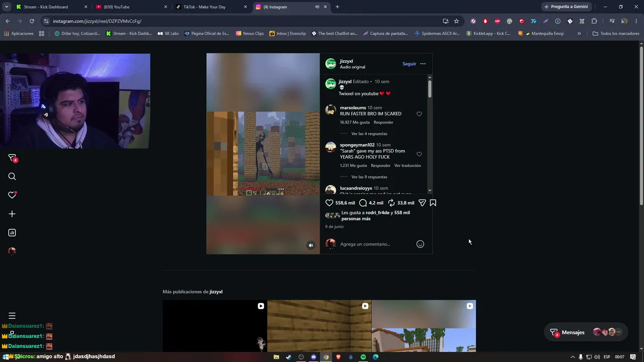Open the hamburger More menu in sidebar

coord(12,316)
